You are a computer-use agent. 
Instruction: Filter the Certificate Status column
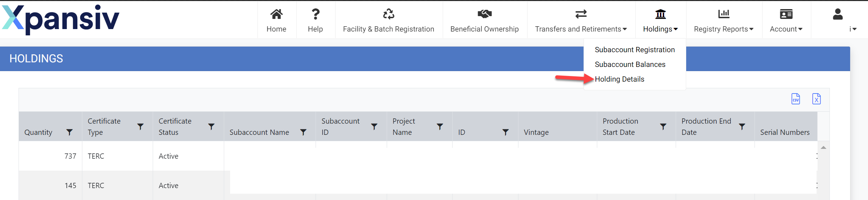(x=211, y=127)
